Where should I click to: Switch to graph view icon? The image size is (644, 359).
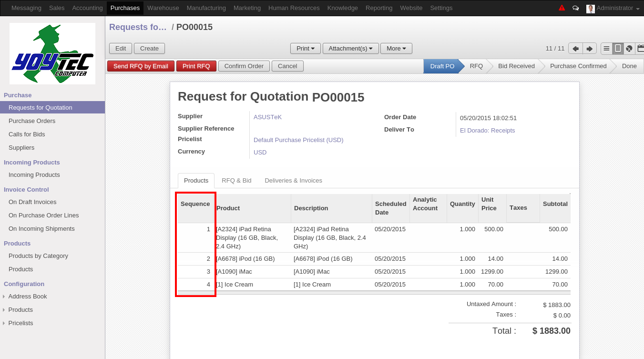[629, 49]
